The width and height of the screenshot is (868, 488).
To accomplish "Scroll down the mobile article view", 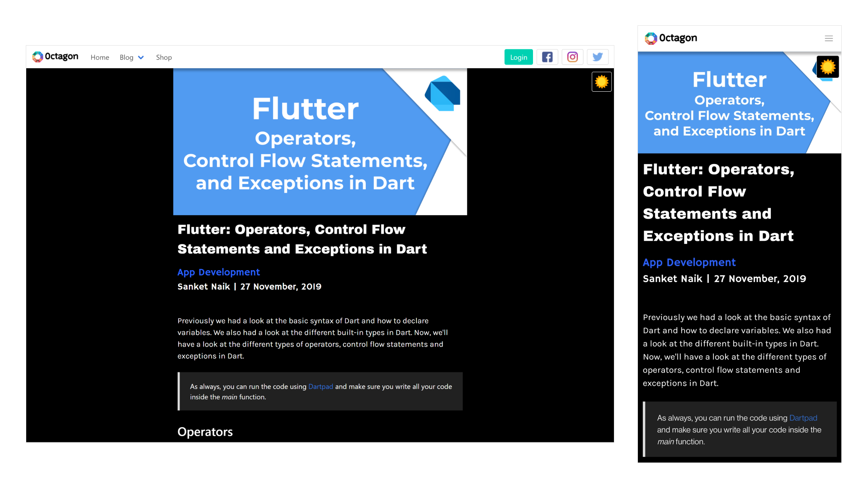I will 738,357.
